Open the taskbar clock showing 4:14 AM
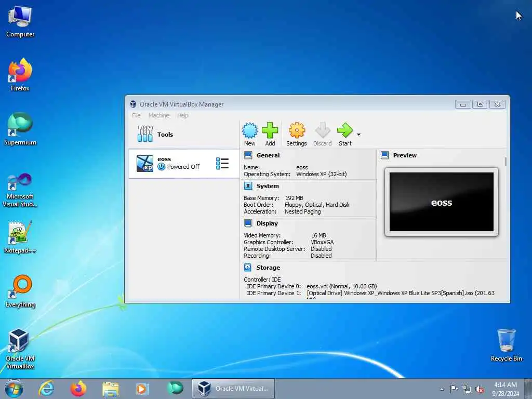532x399 pixels. [506, 389]
